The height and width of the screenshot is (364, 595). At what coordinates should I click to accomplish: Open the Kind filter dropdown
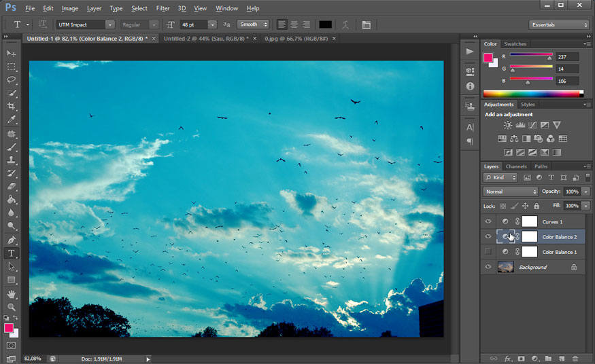coord(500,177)
